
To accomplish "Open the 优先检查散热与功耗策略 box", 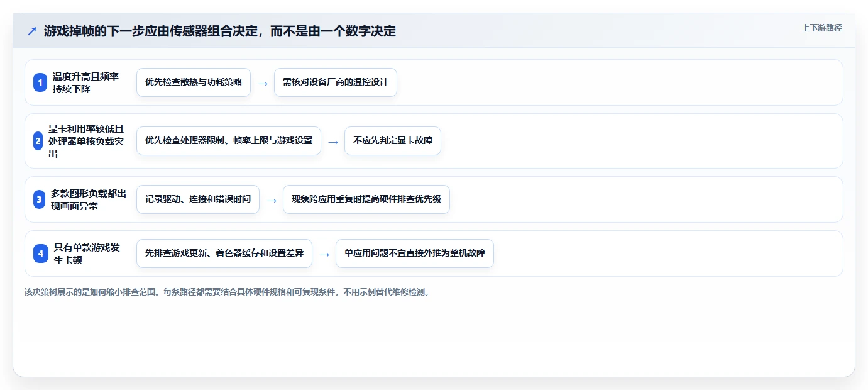I will point(194,82).
